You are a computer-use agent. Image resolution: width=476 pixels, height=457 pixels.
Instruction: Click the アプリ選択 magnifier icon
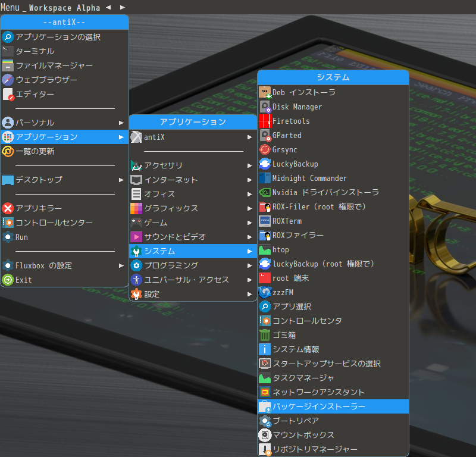(x=265, y=306)
